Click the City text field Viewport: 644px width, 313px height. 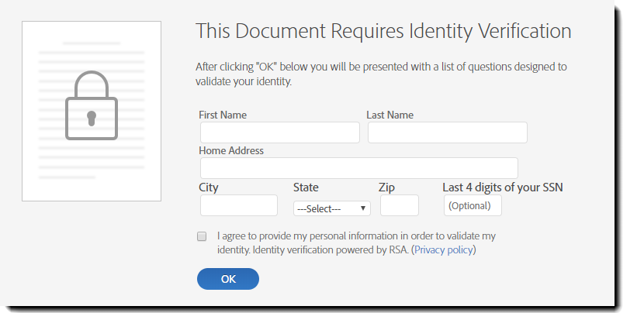pos(238,205)
